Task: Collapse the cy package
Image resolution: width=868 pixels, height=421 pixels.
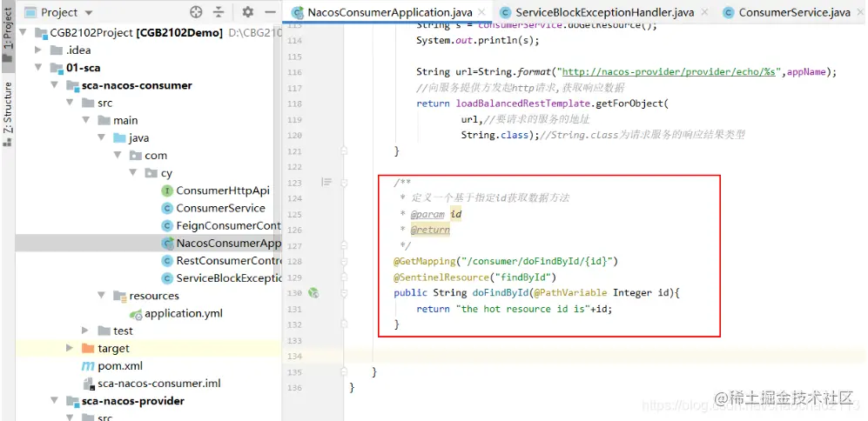Action: pos(133,173)
